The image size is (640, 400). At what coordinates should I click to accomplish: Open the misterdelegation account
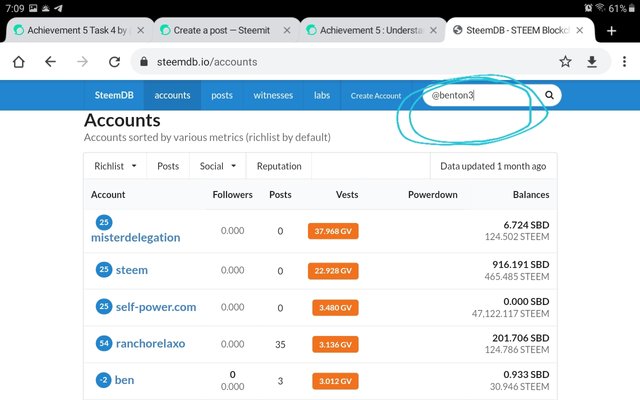click(x=135, y=238)
